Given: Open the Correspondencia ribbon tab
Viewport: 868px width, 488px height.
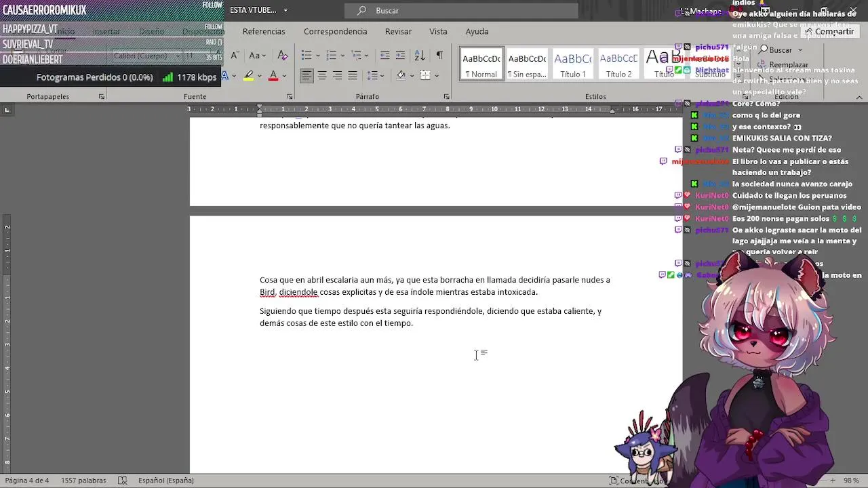Looking at the screenshot, I should tap(335, 31).
